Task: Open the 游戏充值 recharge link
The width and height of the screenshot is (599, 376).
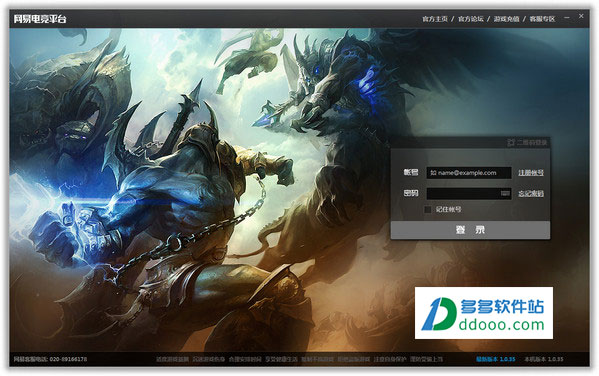Action: (507, 19)
